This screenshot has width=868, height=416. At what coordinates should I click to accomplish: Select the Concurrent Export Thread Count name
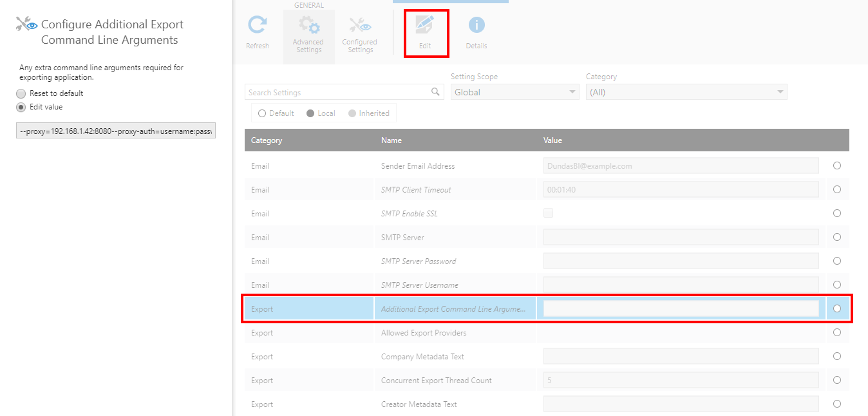pos(437,381)
